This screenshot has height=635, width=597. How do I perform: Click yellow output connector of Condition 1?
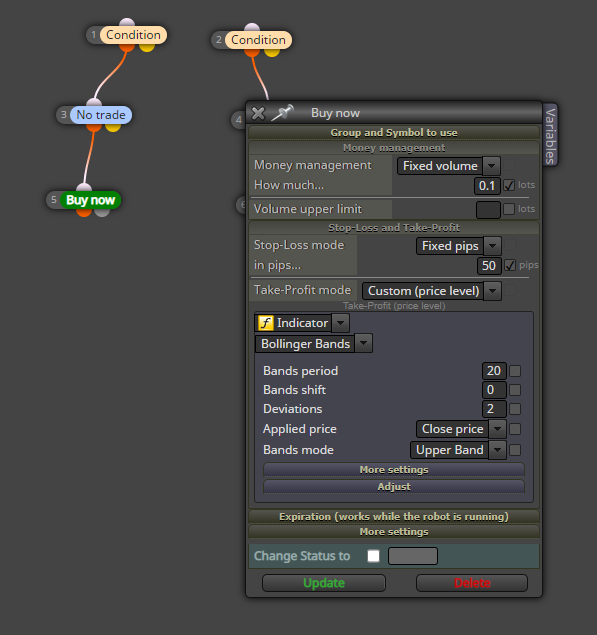click(147, 47)
